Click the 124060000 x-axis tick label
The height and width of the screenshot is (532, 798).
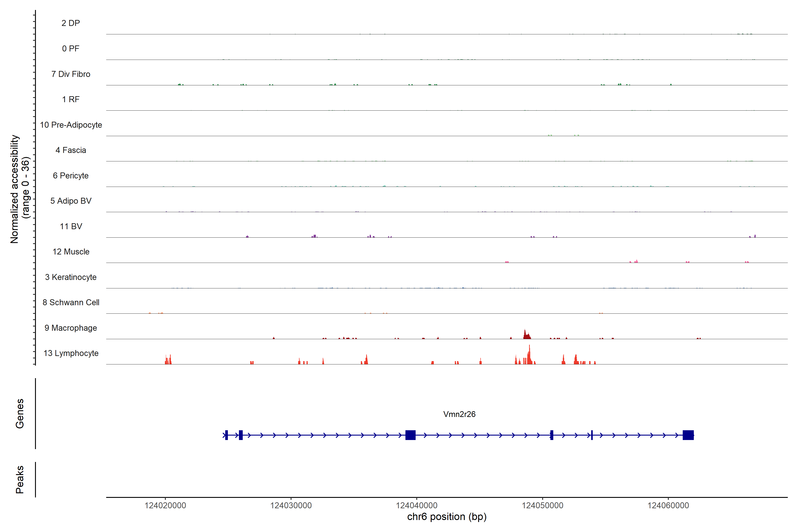point(668,506)
